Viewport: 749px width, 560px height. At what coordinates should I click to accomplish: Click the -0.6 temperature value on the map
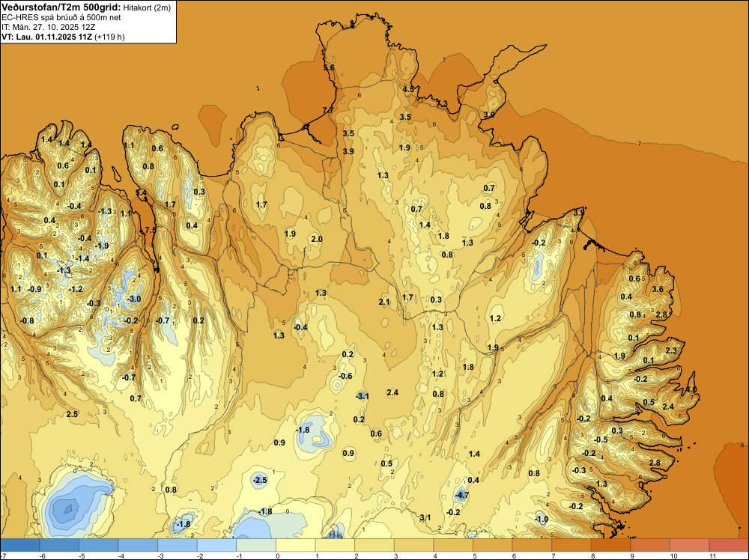(345, 376)
